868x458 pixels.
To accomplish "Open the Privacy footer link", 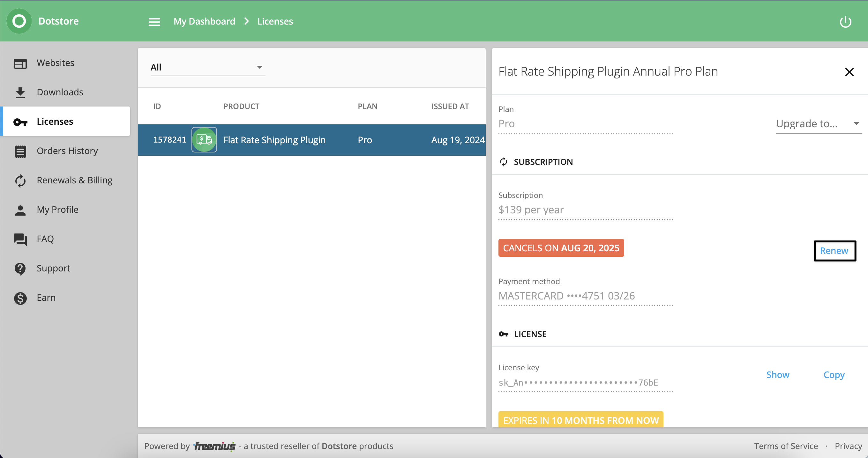I will (848, 446).
